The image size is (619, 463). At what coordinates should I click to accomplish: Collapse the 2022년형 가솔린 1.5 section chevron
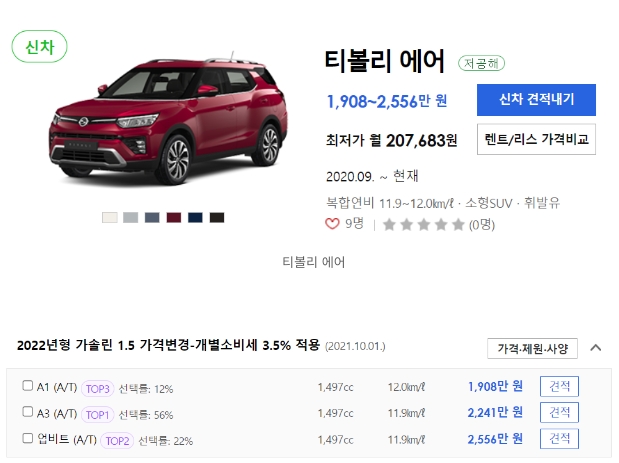[596, 348]
